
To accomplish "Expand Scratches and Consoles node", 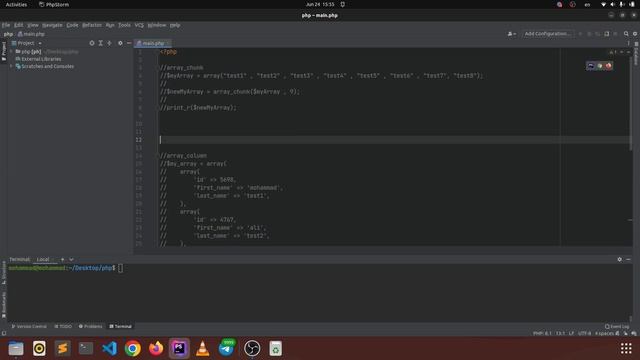I will 12,66.
